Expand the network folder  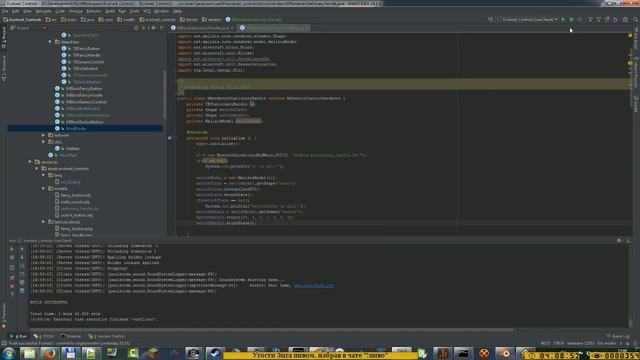(x=43, y=135)
